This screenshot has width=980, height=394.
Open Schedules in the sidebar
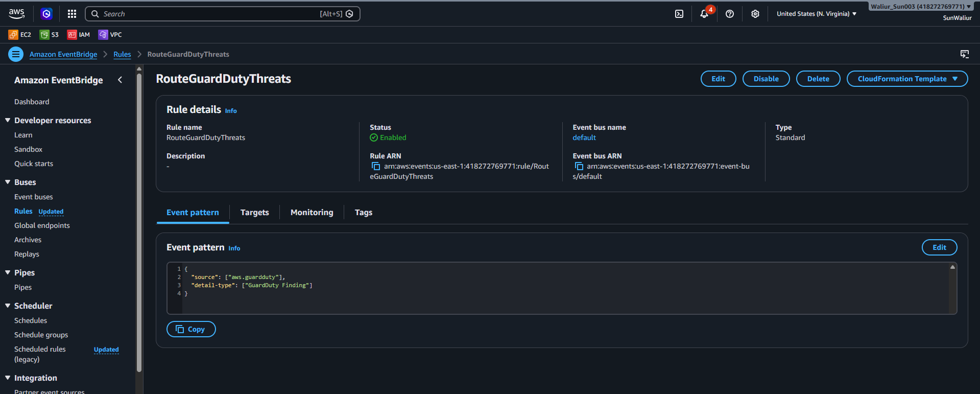pos(31,320)
